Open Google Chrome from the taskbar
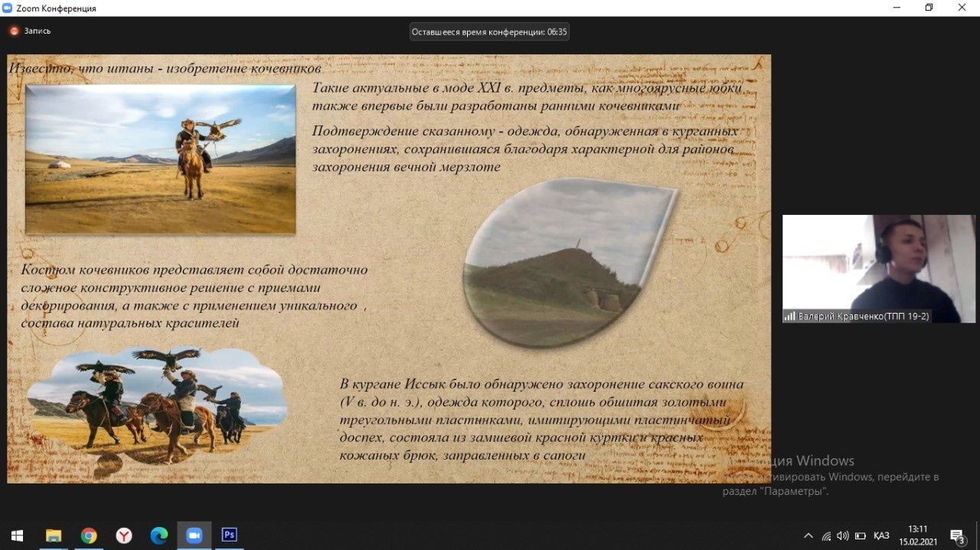The height and width of the screenshot is (550, 980). point(89,535)
